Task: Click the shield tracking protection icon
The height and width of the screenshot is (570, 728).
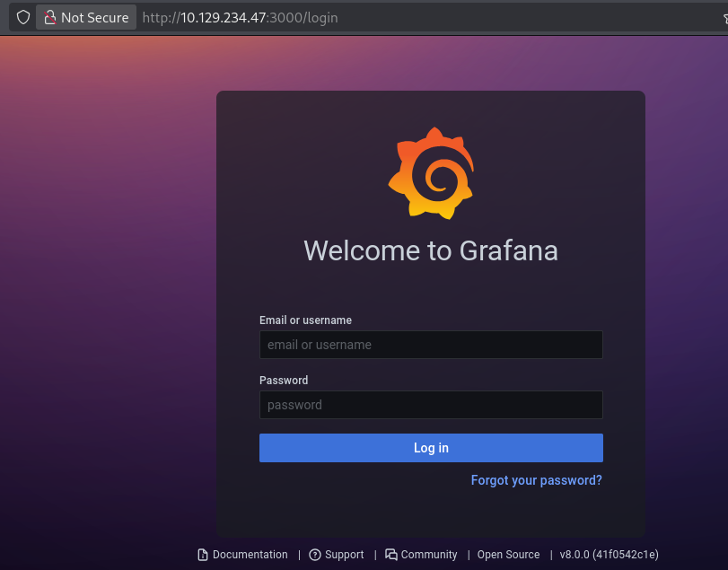Action: tap(23, 18)
